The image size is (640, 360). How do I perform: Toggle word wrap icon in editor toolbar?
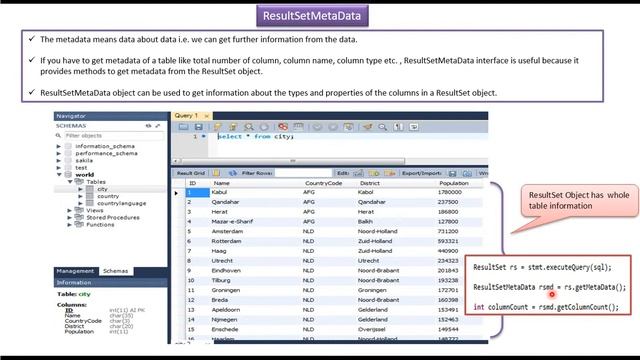click(414, 127)
